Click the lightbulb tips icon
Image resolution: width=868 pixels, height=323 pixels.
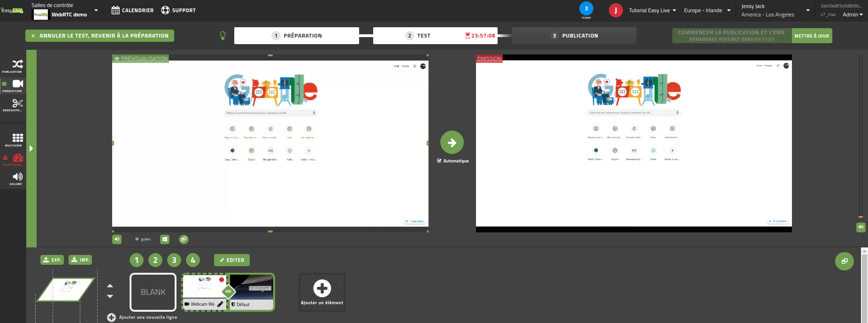coord(223,36)
